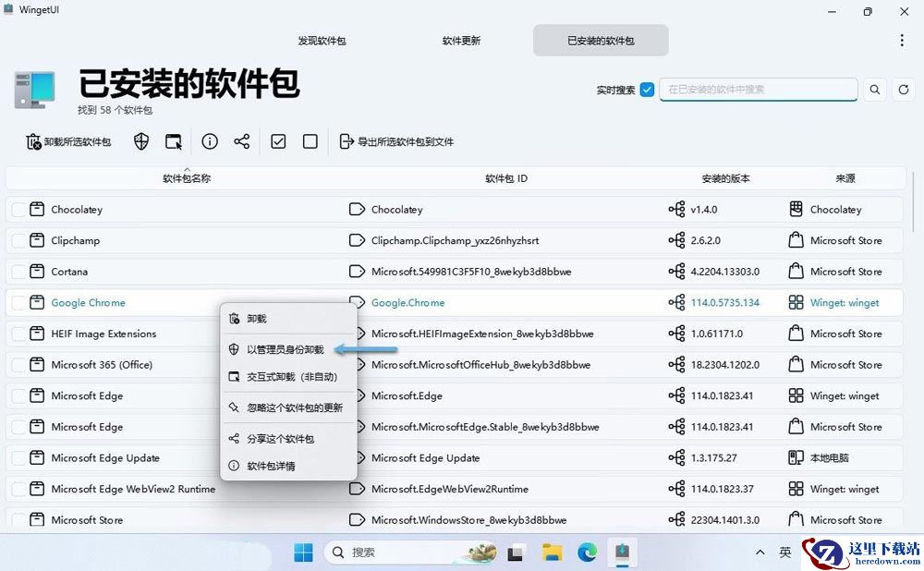Choose 分享这个软件包 menu entry
This screenshot has height=571, width=924.
click(288, 439)
